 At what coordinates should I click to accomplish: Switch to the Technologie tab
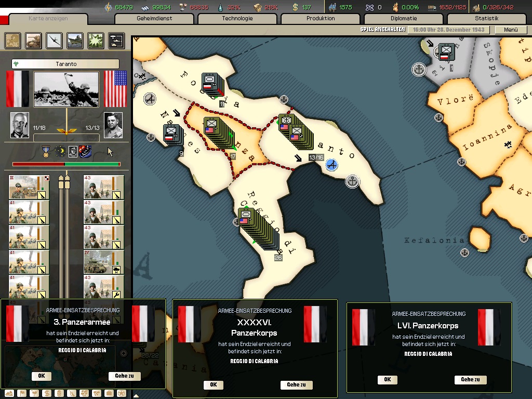tap(237, 18)
